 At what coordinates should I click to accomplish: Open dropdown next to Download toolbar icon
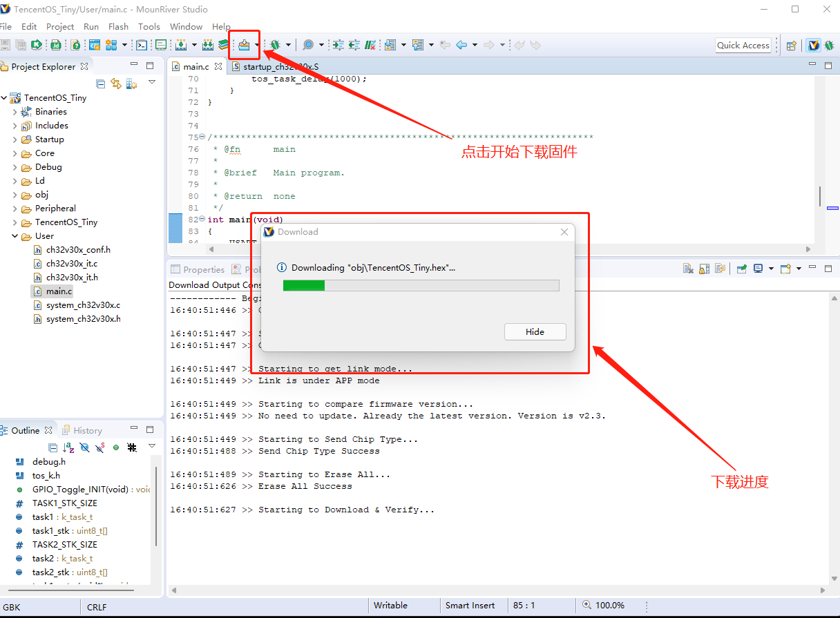coord(257,45)
